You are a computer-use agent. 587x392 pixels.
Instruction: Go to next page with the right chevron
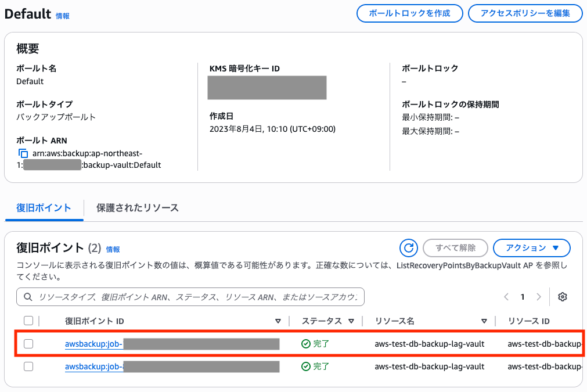[538, 297]
